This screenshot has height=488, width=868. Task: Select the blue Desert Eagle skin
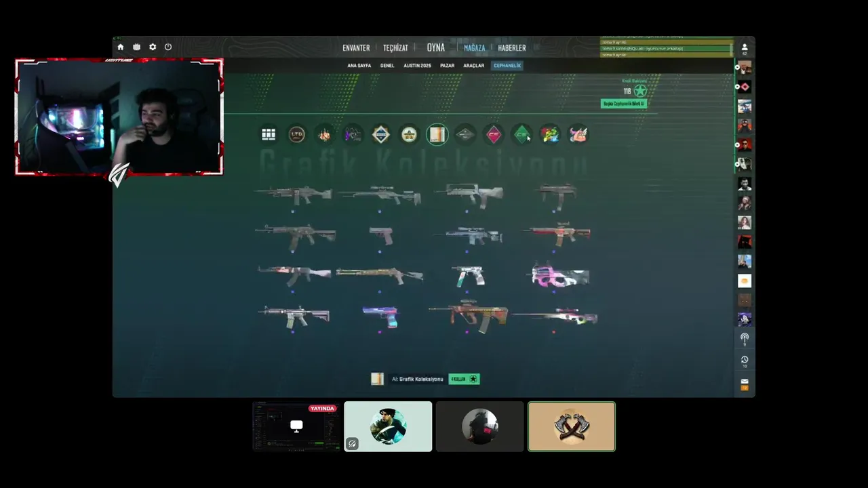coord(380,317)
